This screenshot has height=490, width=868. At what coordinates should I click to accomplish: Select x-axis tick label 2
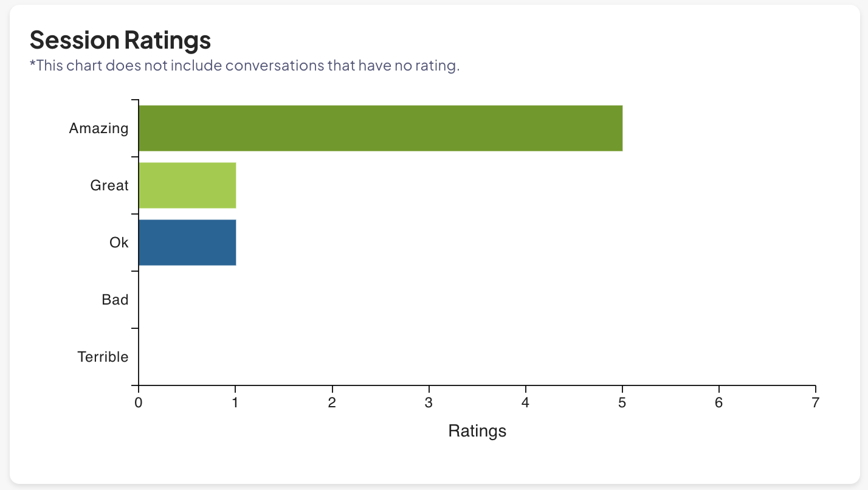332,402
